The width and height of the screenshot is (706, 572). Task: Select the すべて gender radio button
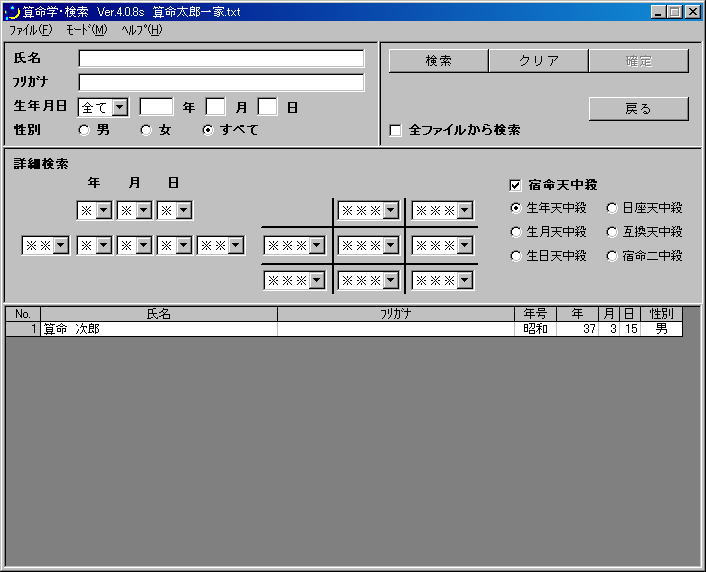pyautogui.click(x=208, y=130)
